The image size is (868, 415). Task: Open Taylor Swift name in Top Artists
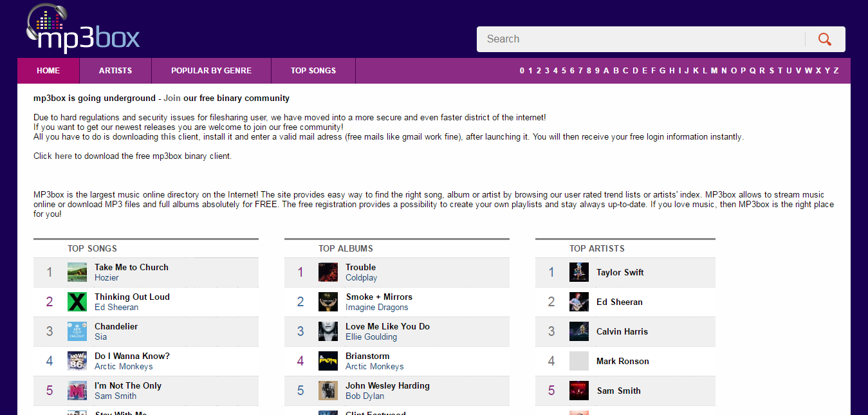(620, 272)
